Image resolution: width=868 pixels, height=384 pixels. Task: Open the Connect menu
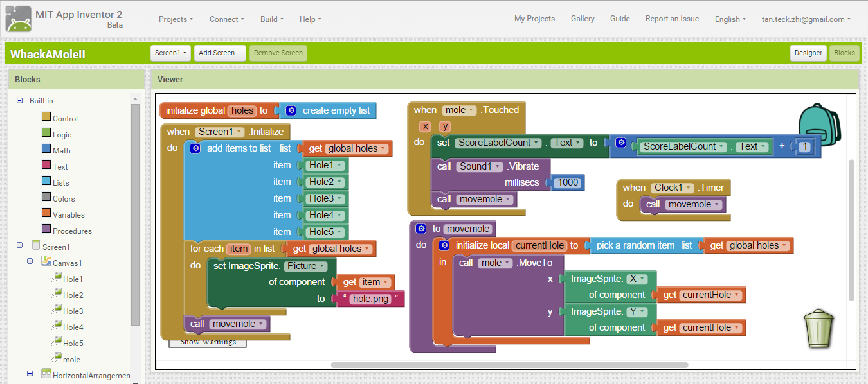tap(226, 19)
